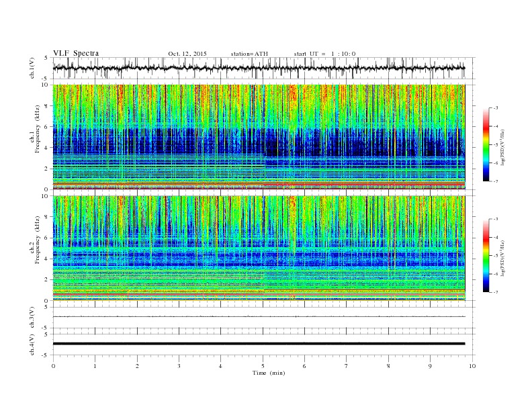Click the "ch.4(V)" axis label

tap(32, 345)
